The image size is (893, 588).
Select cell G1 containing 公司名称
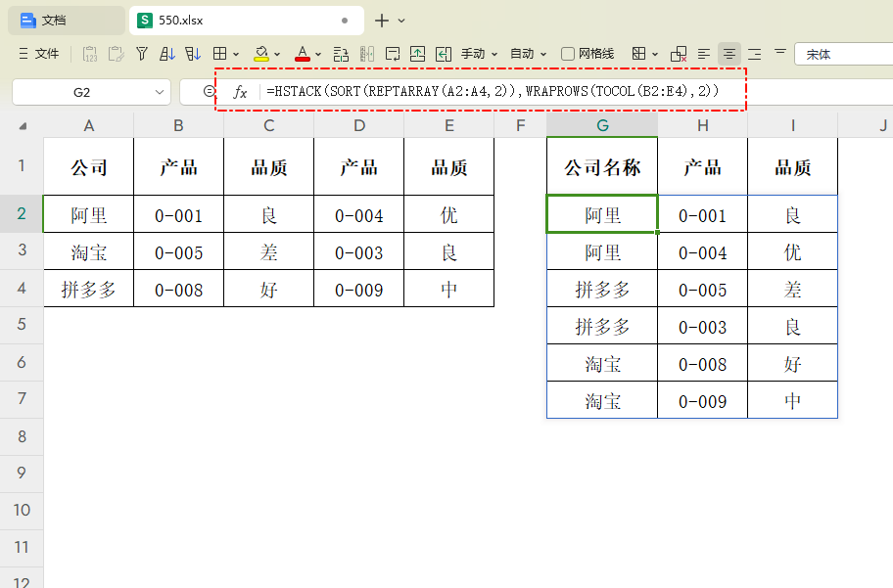click(602, 166)
